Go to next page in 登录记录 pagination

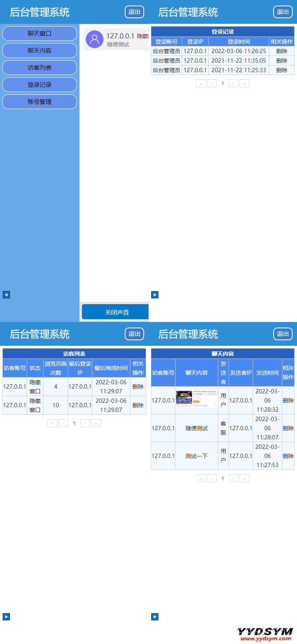233,83
